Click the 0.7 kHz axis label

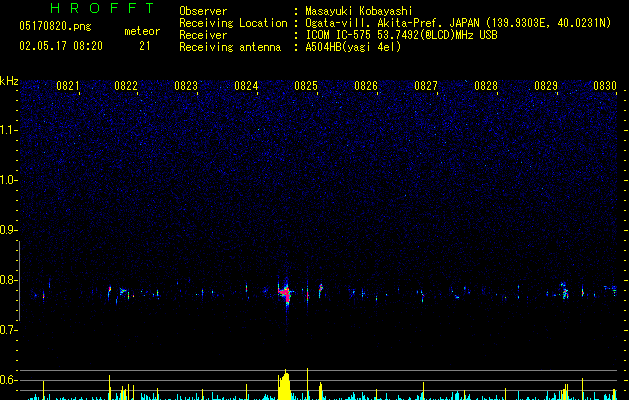[x=9, y=330]
